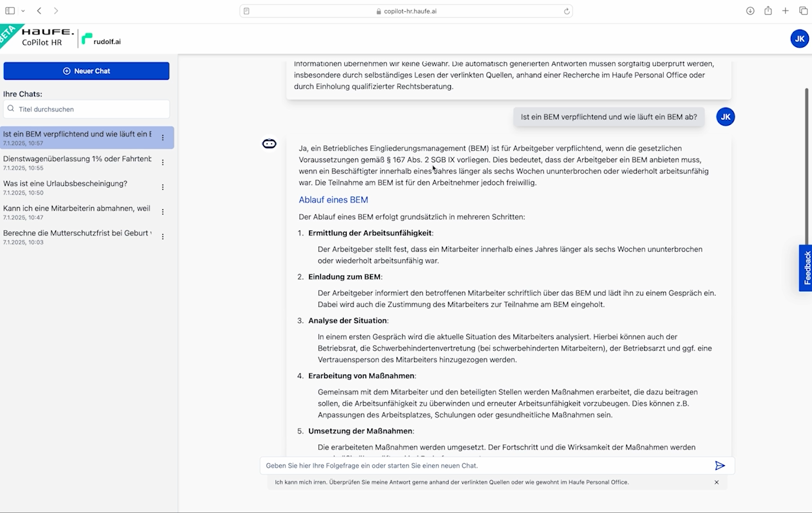The height and width of the screenshot is (513, 812).
Task: Click the copilot-hr.haufe.ai address bar
Action: [x=406, y=11]
